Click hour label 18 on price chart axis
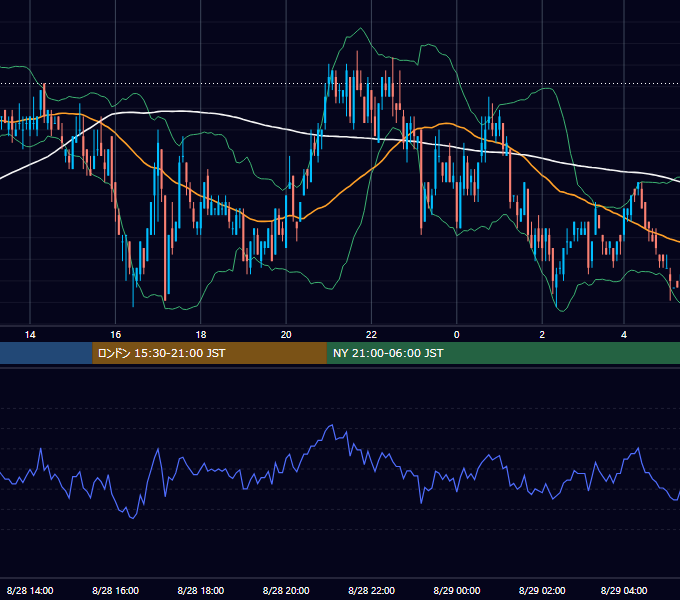Viewport: 680px width, 600px height. (x=201, y=335)
